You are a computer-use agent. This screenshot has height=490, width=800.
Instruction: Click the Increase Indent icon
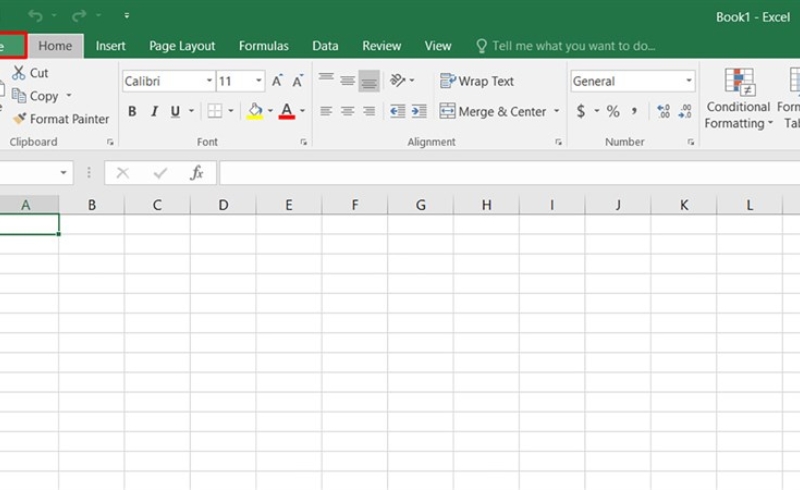[419, 111]
